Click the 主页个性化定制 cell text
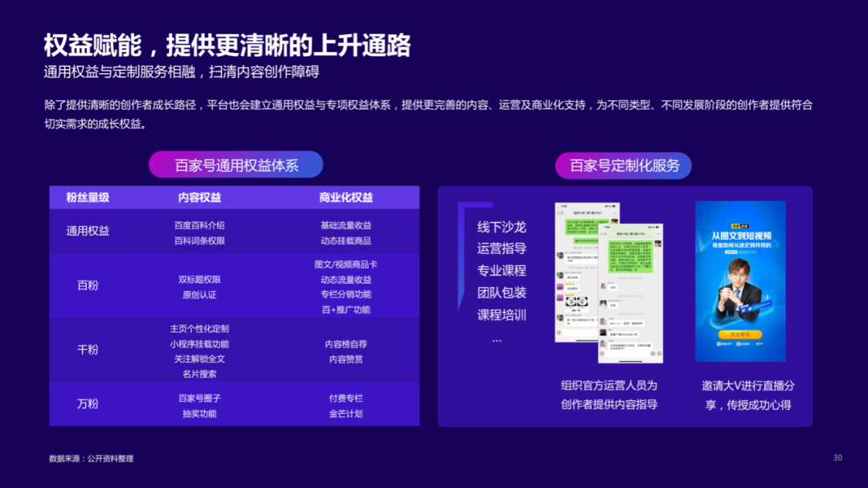 pos(199,329)
